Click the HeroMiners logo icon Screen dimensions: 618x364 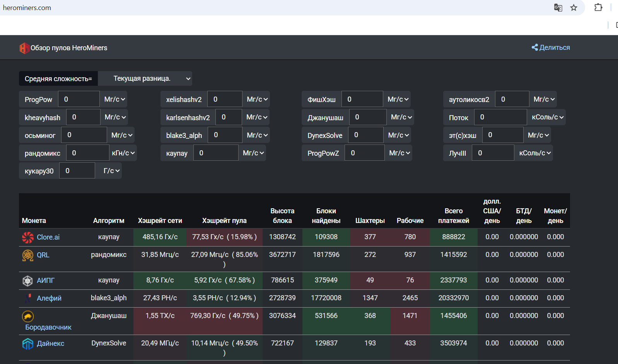[x=24, y=48]
